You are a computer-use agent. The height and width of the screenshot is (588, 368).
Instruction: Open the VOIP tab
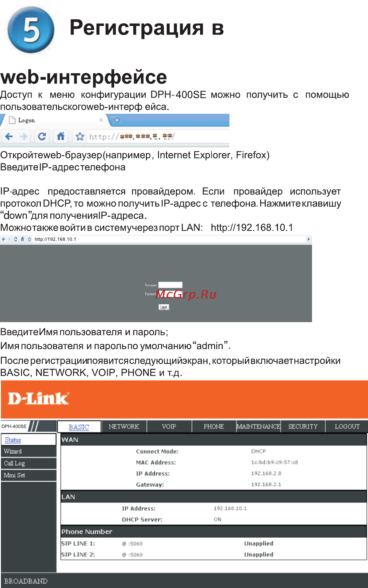coord(169,426)
